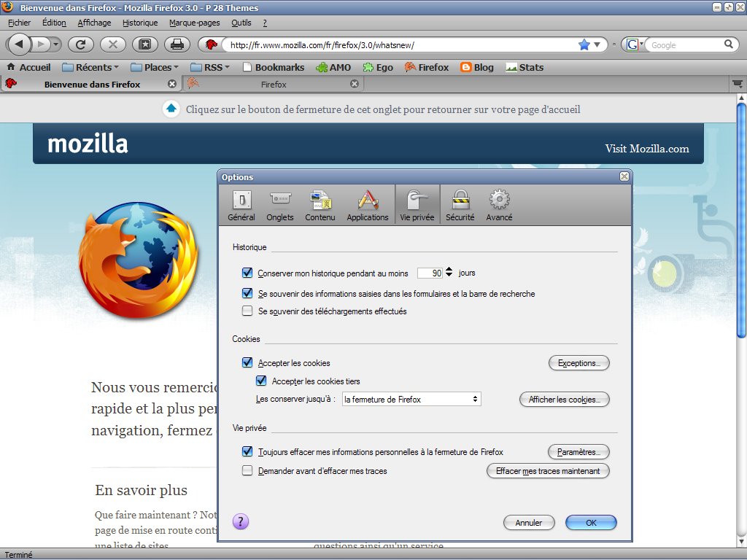Open the Contenu options panel

point(320,205)
